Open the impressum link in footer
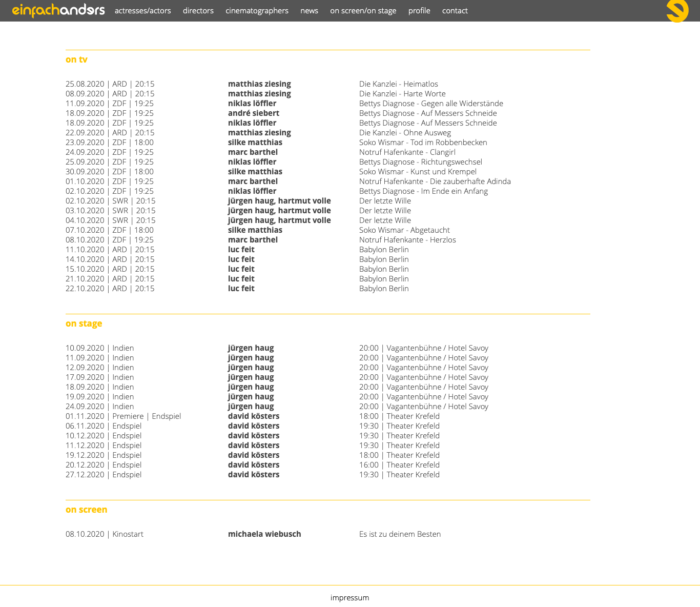The image size is (700, 607). [x=349, y=598]
